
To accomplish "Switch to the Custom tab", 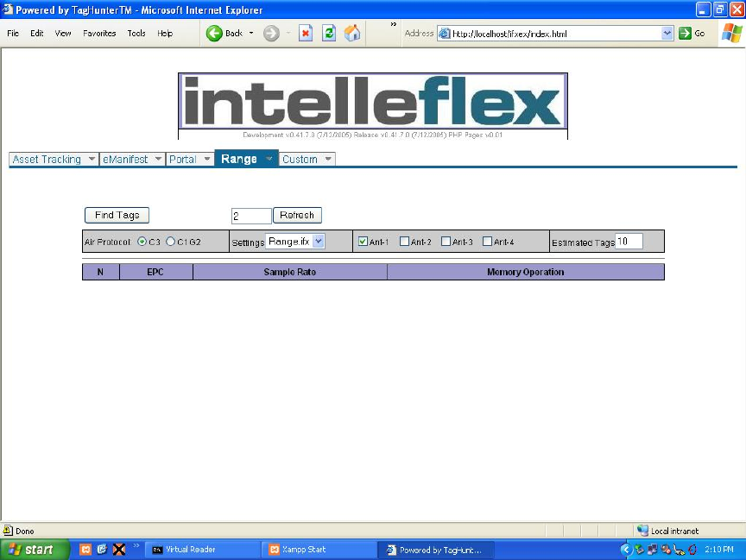I will 300,160.
